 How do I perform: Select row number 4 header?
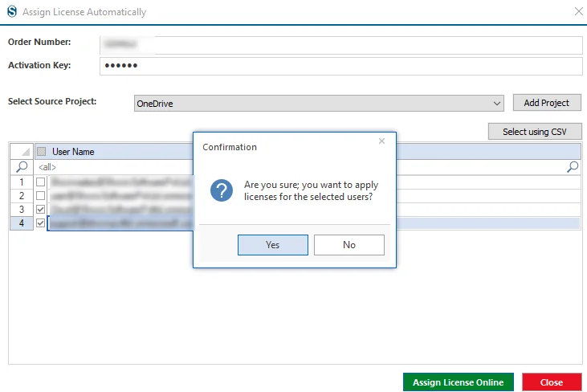click(22, 223)
